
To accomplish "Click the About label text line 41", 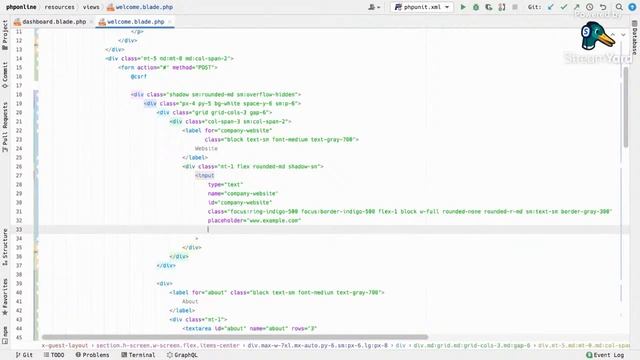I will [190, 302].
